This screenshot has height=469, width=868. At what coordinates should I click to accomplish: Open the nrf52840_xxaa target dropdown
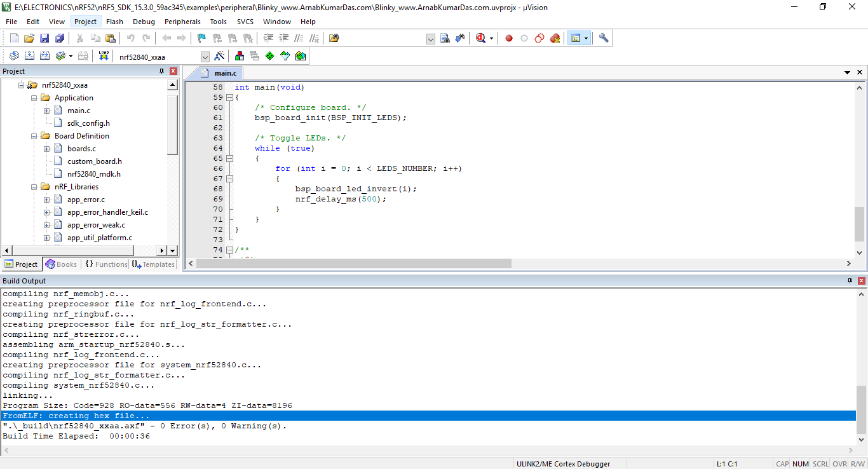point(205,56)
